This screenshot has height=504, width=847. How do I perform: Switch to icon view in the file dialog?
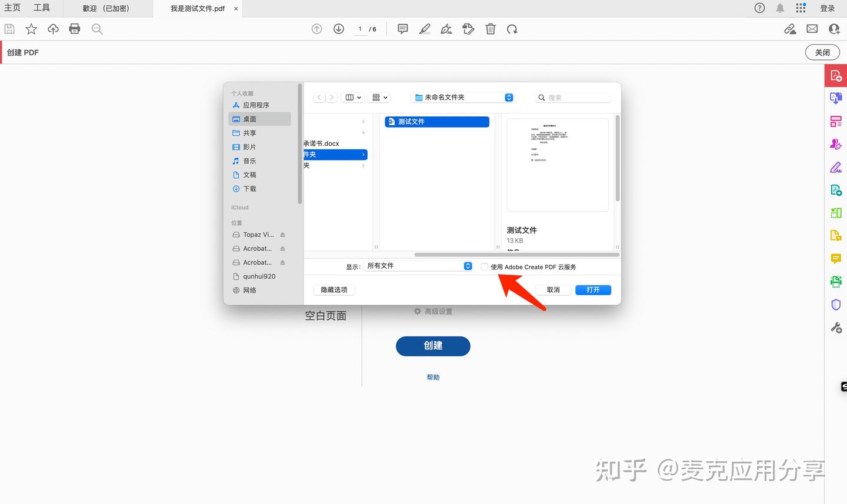pyautogui.click(x=350, y=97)
